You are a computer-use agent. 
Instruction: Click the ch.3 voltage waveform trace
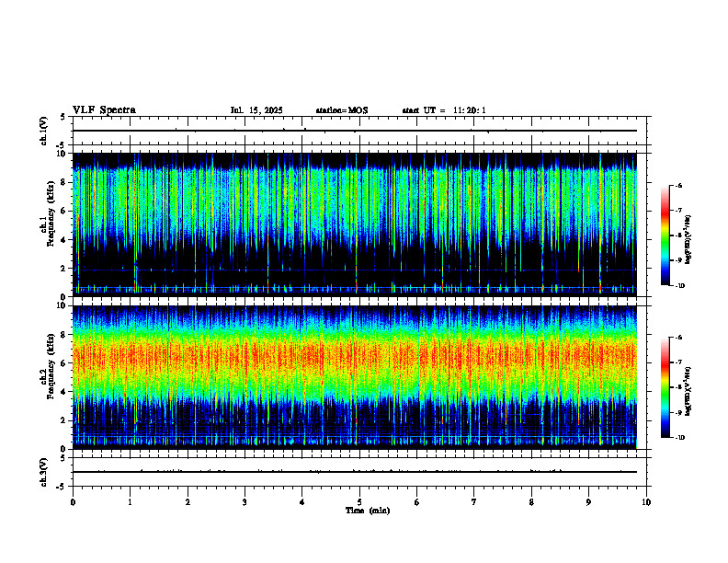coord(355,472)
